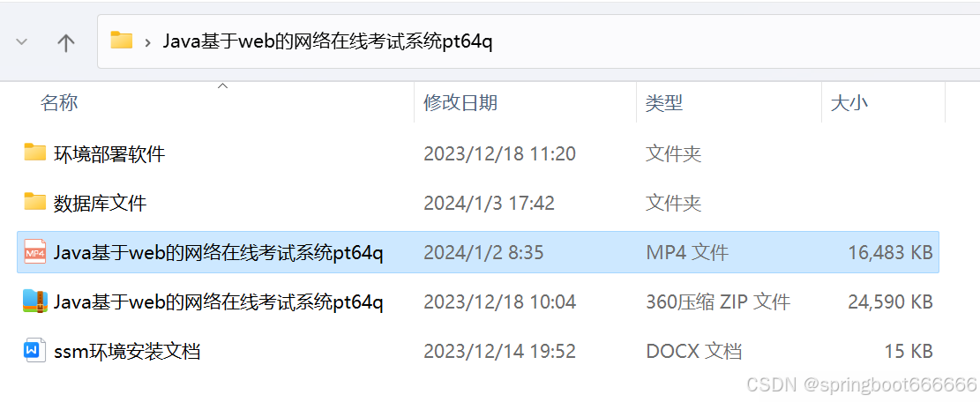The image size is (980, 402).
Task: Select the 24,590 KB ZIP file row
Action: click(x=478, y=302)
